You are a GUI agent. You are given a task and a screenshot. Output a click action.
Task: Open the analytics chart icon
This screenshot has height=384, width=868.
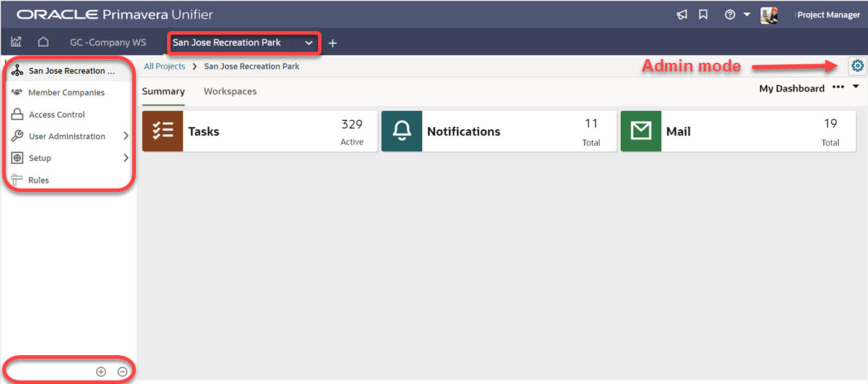tap(16, 43)
